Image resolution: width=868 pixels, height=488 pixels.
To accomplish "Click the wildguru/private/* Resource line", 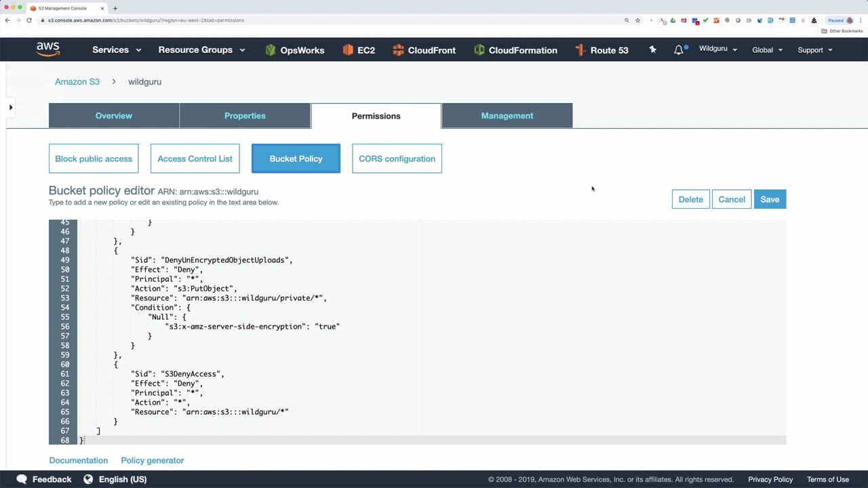I will [229, 298].
